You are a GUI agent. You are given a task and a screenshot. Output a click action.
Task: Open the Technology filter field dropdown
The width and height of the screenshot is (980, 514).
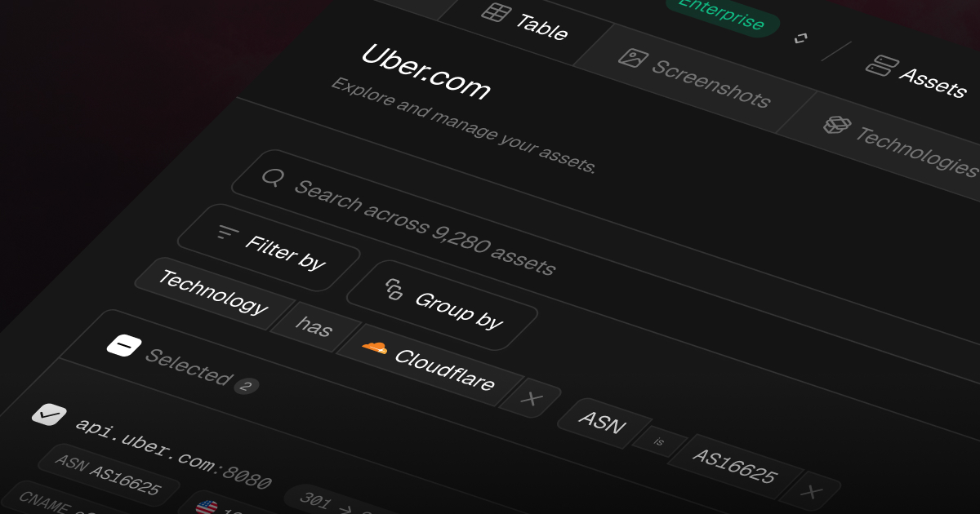pyautogui.click(x=212, y=293)
